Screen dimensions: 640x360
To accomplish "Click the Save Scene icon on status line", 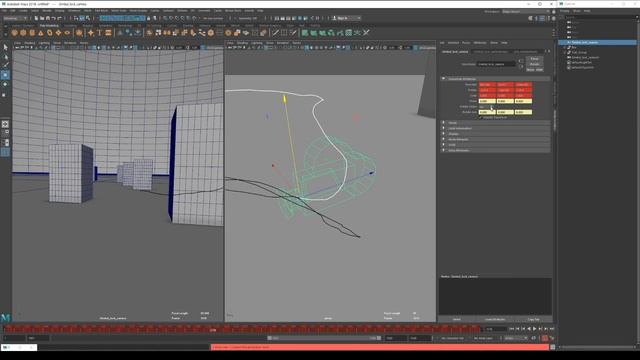I will 48,18.
